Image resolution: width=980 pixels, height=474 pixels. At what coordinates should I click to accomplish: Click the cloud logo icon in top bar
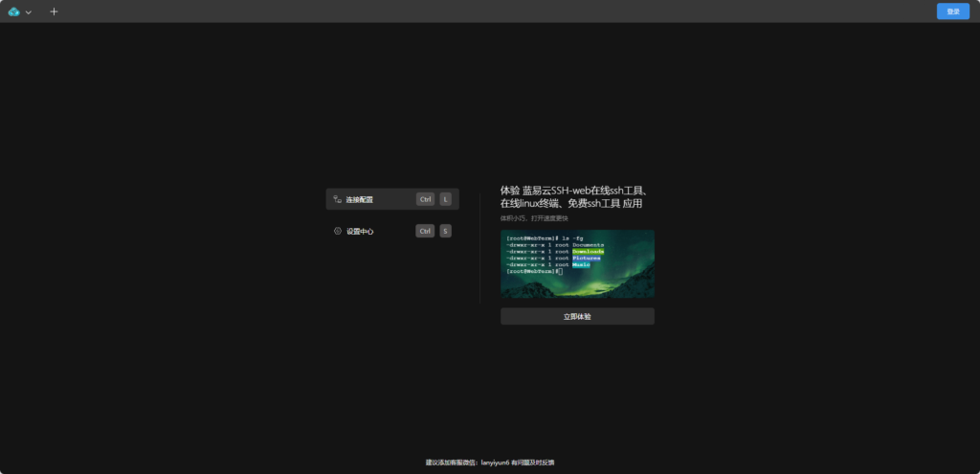(x=13, y=11)
